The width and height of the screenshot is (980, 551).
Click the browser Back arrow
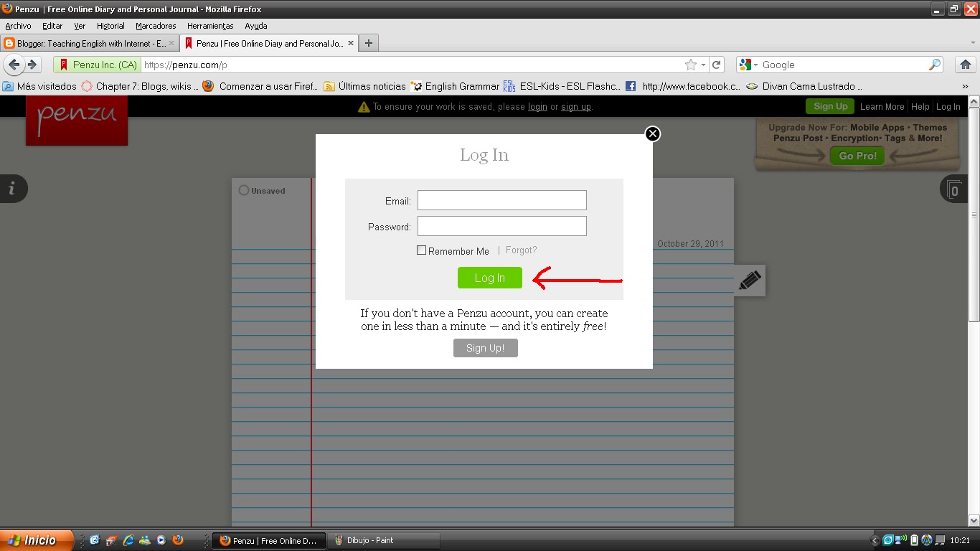pyautogui.click(x=14, y=65)
